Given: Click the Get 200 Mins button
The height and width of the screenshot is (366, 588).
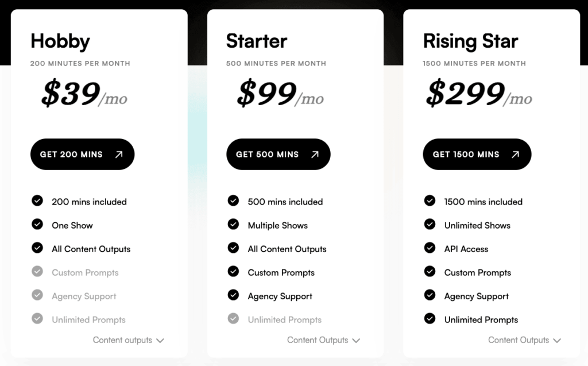Looking at the screenshot, I should point(83,155).
